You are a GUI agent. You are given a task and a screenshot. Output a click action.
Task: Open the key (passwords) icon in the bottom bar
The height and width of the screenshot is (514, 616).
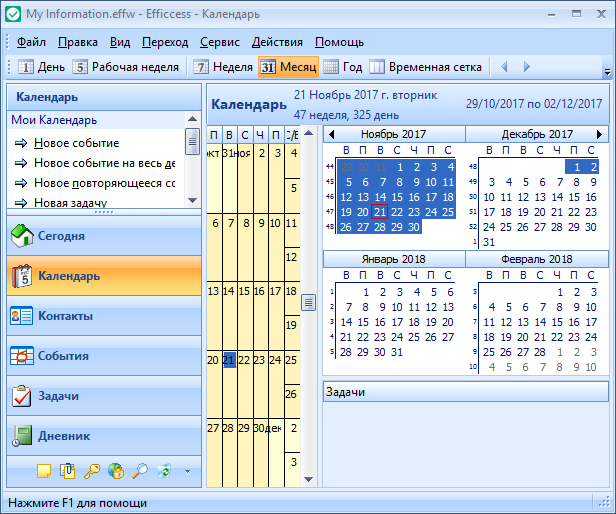point(92,471)
